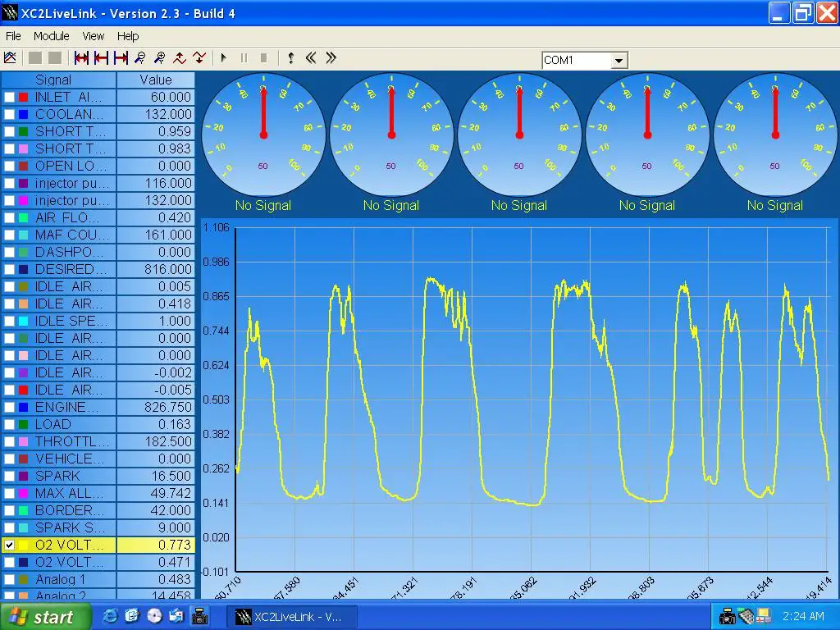This screenshot has width=840, height=630.
Task: Select the SPARK S... signal row
Action: coord(98,527)
